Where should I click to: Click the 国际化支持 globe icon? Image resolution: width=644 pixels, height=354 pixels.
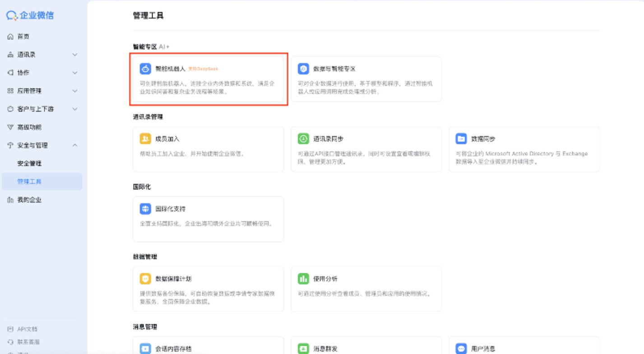(x=145, y=209)
